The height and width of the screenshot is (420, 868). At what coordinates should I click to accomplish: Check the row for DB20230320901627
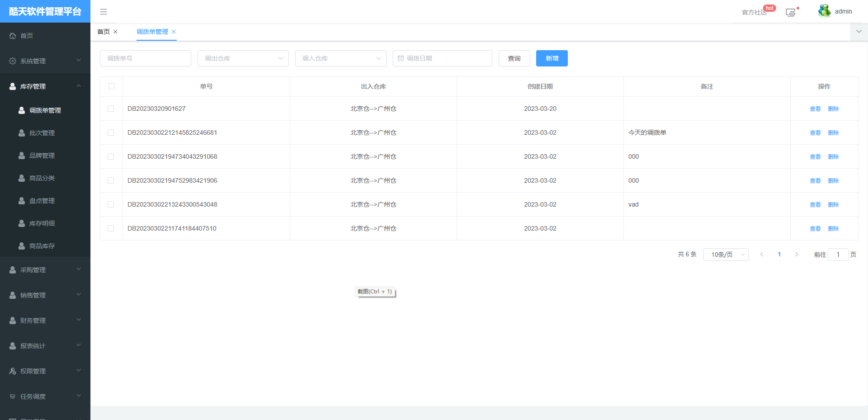click(111, 109)
